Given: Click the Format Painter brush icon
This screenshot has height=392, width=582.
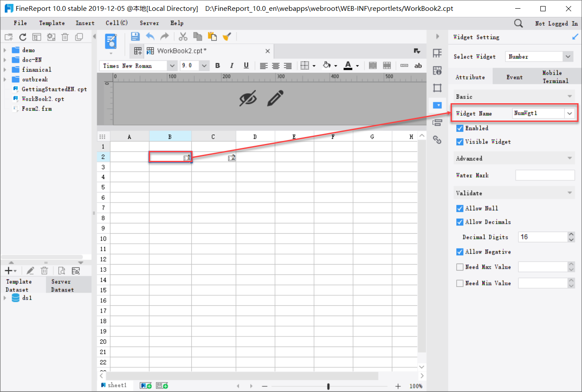Looking at the screenshot, I should tap(226, 36).
